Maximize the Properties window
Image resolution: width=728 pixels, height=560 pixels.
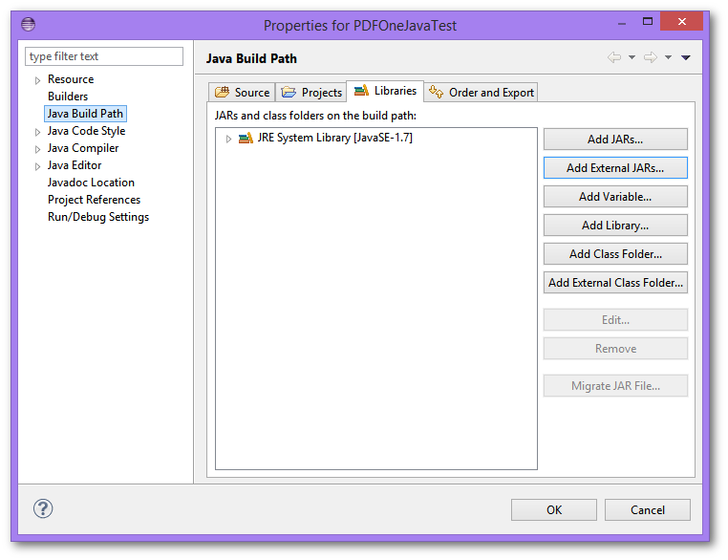647,21
